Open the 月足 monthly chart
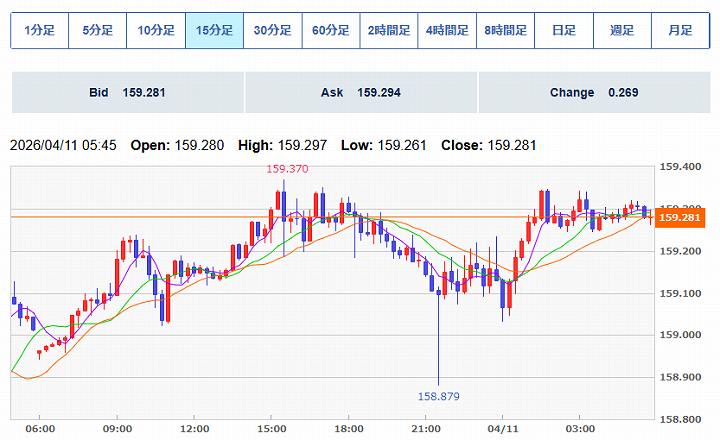720x440 pixels. tap(680, 31)
